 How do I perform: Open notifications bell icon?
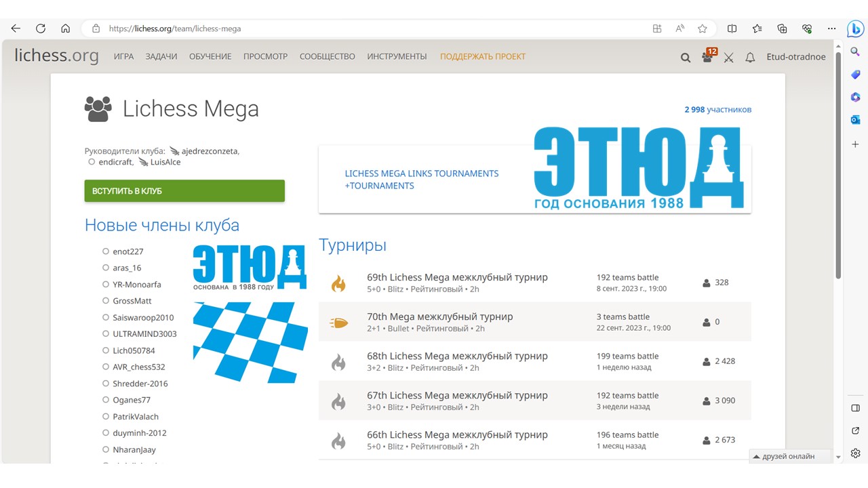pos(750,58)
